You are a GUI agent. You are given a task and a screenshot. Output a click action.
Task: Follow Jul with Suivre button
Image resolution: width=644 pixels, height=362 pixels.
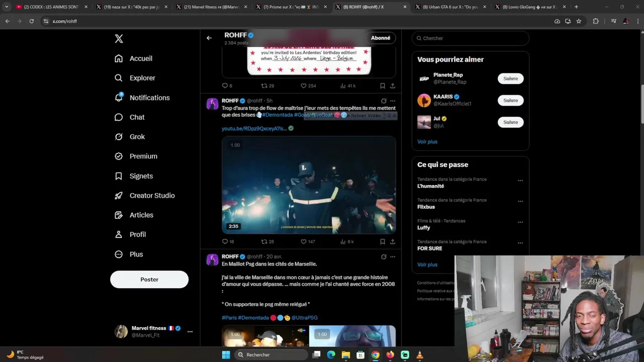(x=511, y=122)
